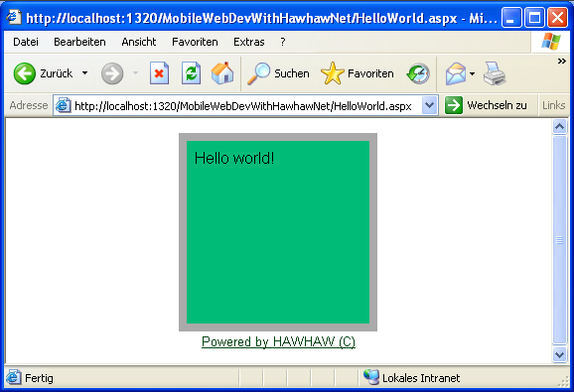Open the Mail dropdown arrow
Image resolution: width=574 pixels, height=392 pixels.
[x=473, y=73]
